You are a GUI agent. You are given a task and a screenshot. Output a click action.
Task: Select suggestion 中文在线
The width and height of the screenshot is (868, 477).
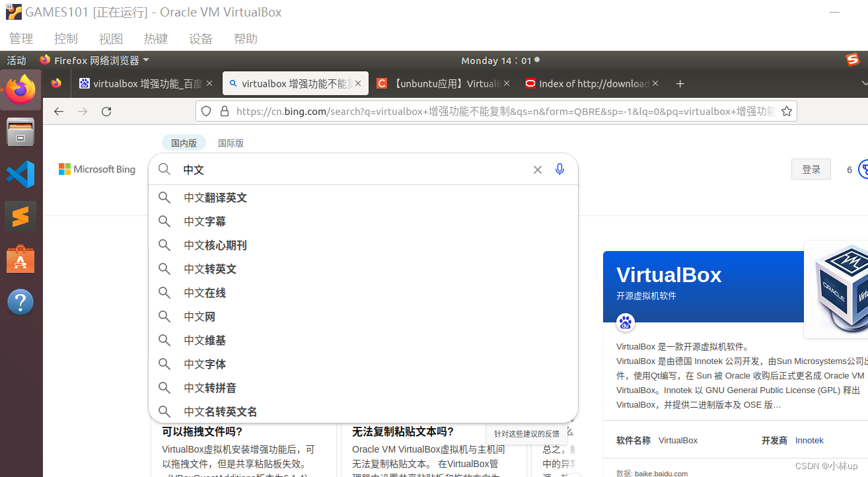[363, 293]
